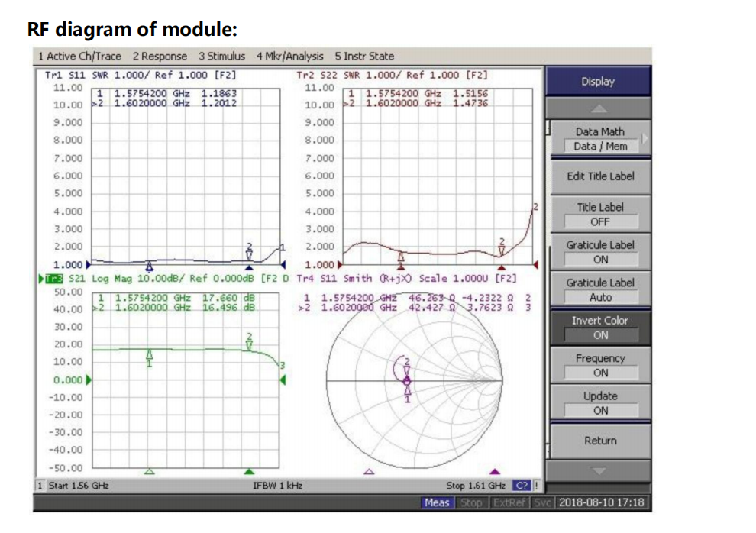Click the IFBW 1 kHz readout
Screen dimensions: 756x533
point(278,486)
